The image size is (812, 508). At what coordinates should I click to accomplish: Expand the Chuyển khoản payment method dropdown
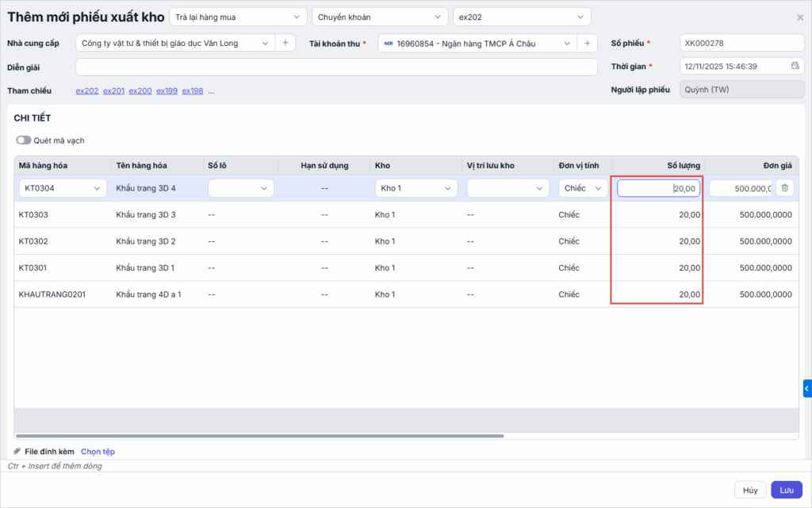pyautogui.click(x=380, y=17)
